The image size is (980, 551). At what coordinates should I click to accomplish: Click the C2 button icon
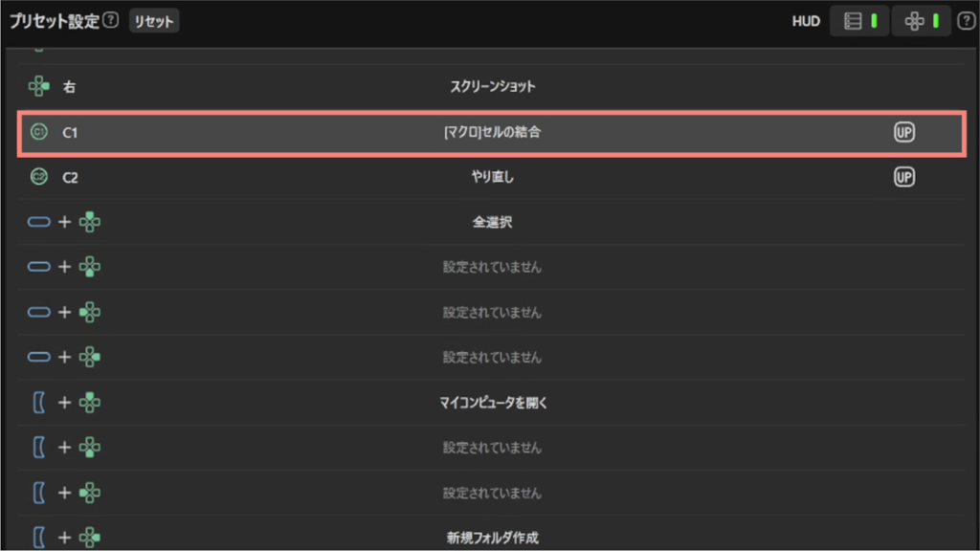pos(39,177)
